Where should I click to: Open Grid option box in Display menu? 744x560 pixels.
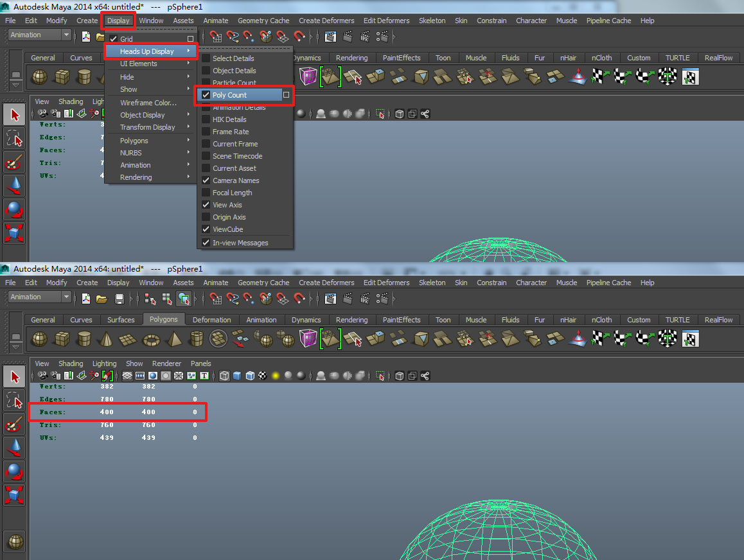tap(190, 39)
